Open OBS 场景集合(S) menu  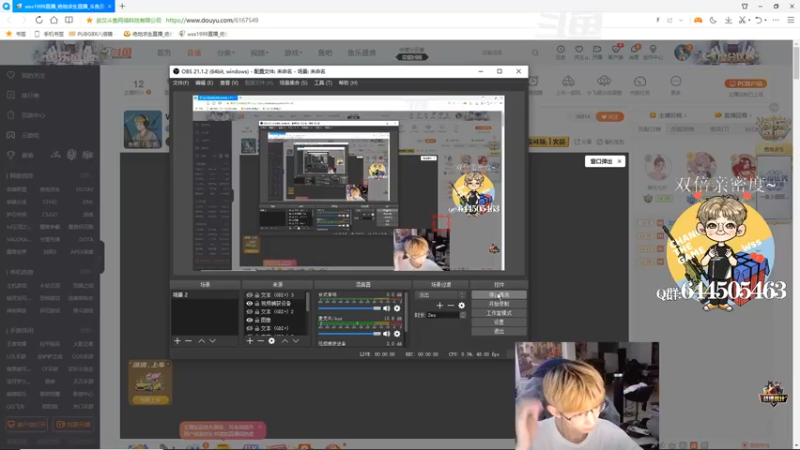coord(293,83)
